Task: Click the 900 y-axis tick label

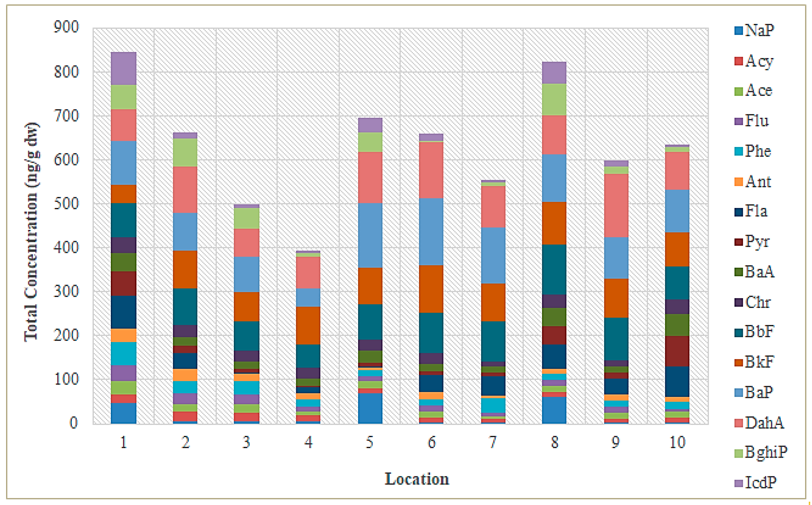Action: [66, 27]
